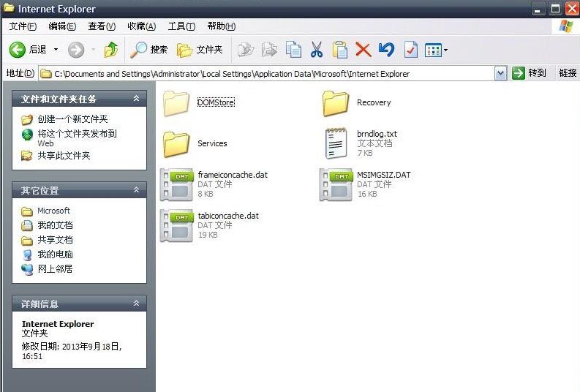Viewport: 580px width, 392px height.
Task: Open the Back button history dropdown
Action: click(x=56, y=50)
